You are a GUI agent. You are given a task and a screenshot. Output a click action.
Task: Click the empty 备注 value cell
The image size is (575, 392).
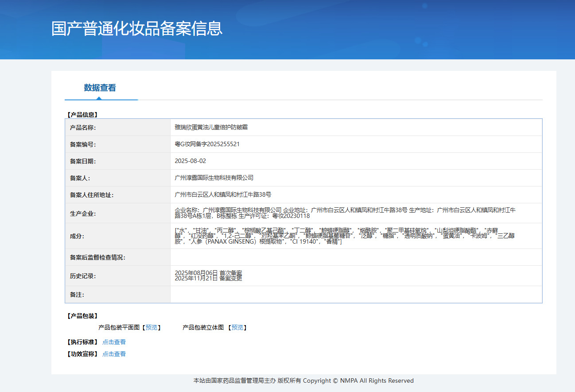tap(356, 295)
